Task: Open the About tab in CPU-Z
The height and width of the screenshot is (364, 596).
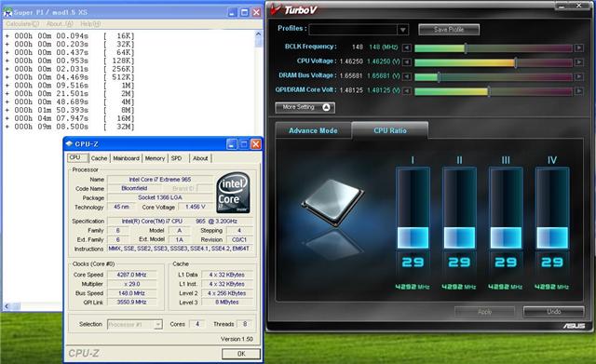Action: [200, 158]
